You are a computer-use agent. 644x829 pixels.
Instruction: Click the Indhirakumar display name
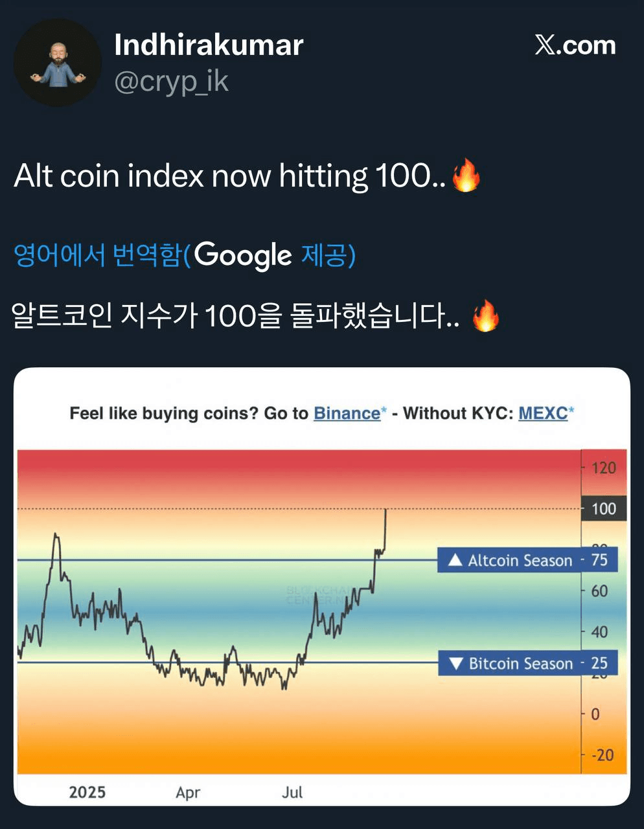tap(209, 45)
